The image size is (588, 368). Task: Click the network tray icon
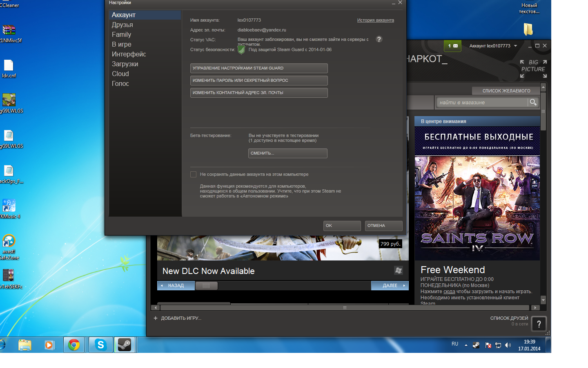coord(498,345)
